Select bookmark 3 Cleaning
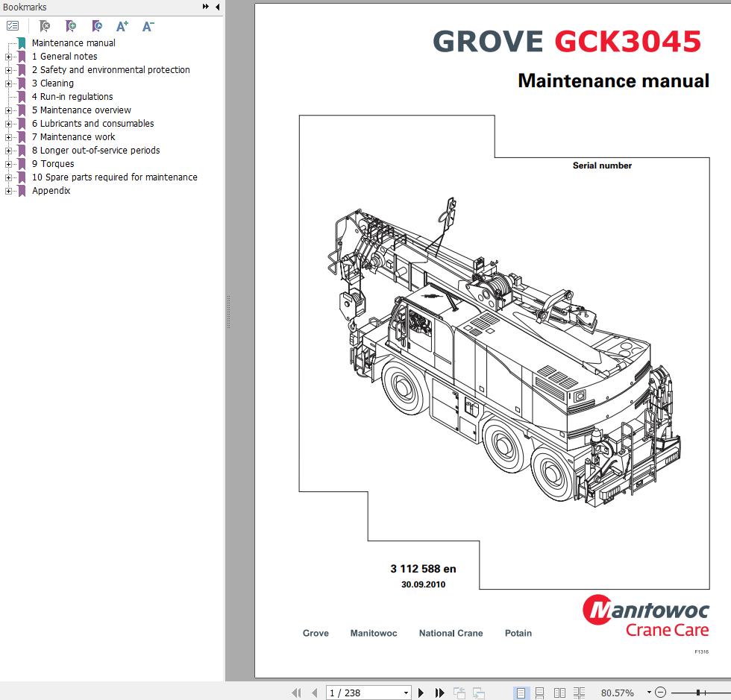 (53, 83)
